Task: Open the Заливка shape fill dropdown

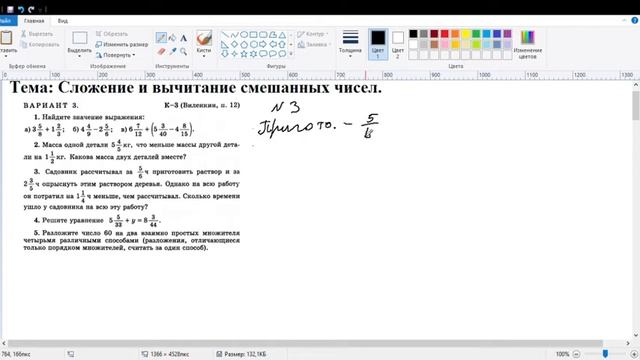Action: point(313,44)
